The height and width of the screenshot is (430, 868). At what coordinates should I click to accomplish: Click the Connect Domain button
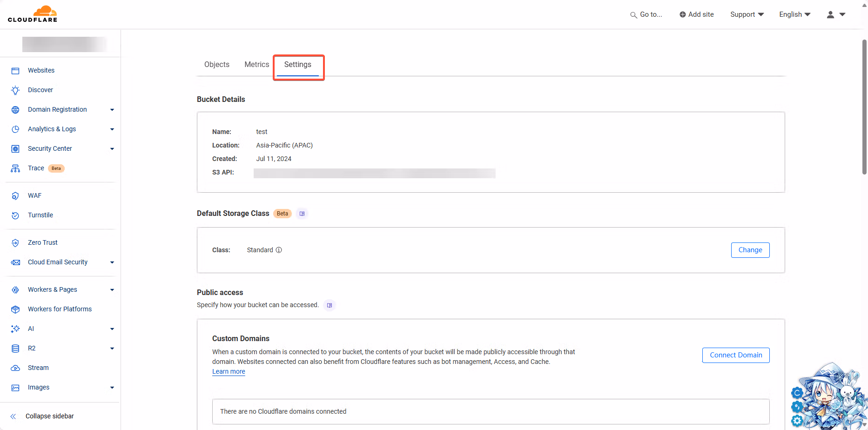(736, 355)
